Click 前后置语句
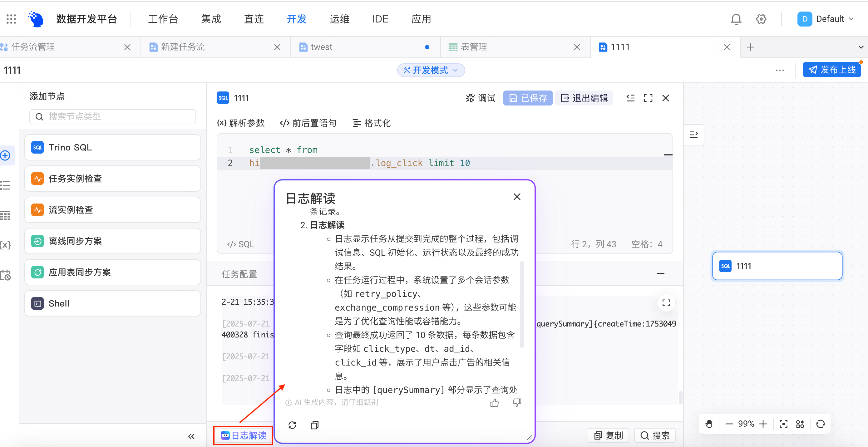 pos(308,123)
